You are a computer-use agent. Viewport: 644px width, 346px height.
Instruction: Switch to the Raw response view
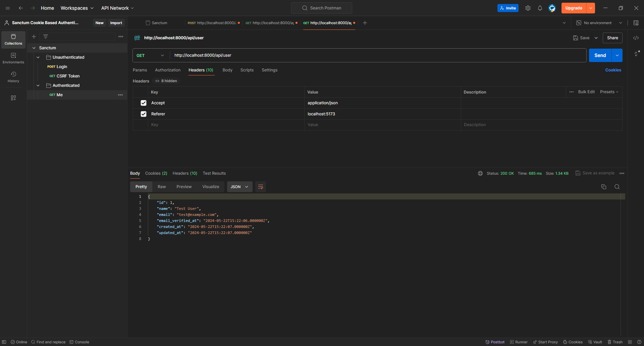point(161,187)
